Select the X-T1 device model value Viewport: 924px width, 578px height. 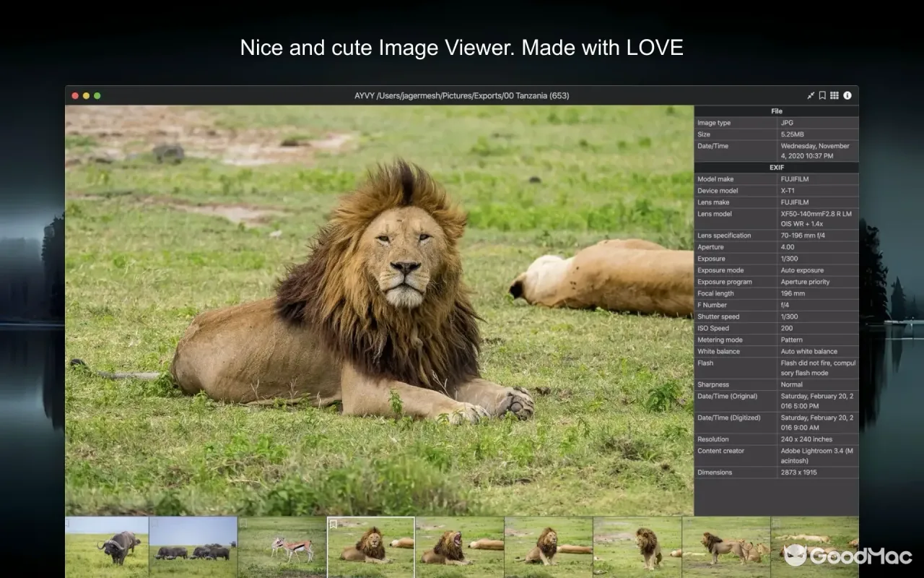point(788,191)
